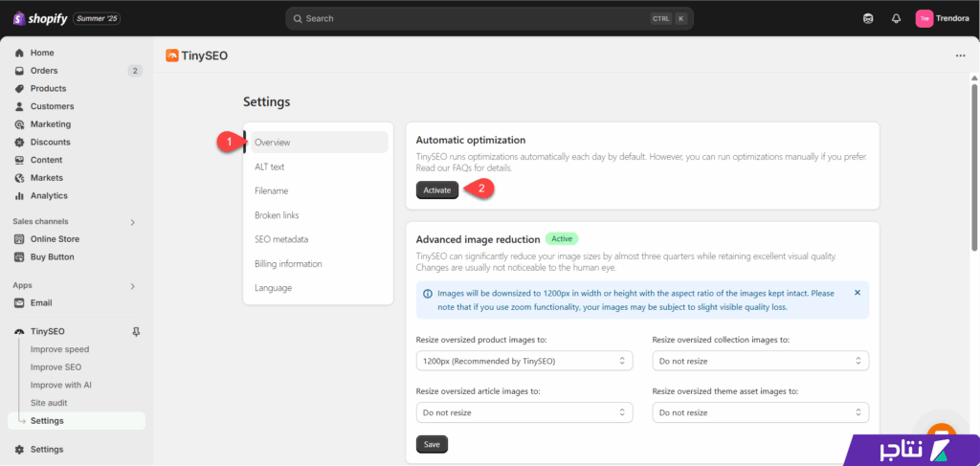Click the Markets globe icon
This screenshot has height=466, width=980.
click(x=19, y=177)
